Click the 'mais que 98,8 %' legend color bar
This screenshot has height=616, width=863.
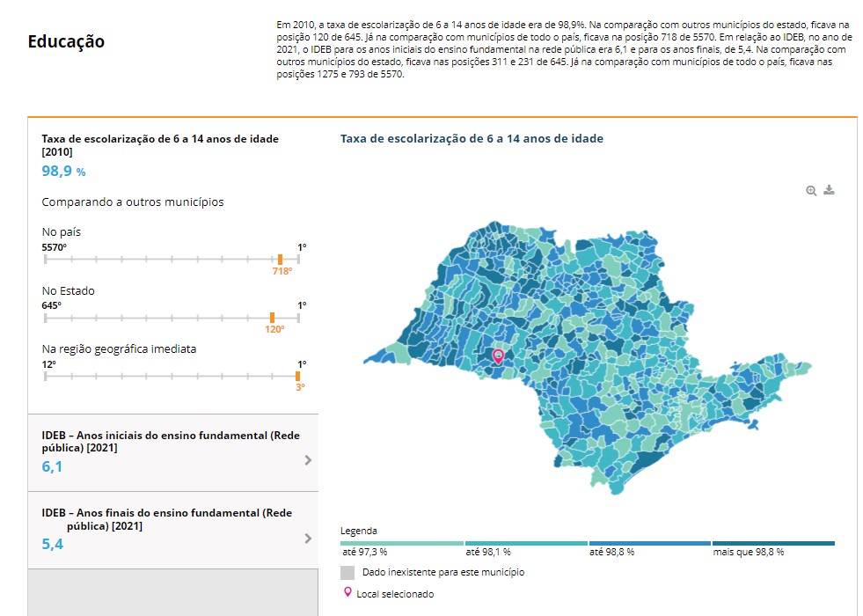pos(773,543)
